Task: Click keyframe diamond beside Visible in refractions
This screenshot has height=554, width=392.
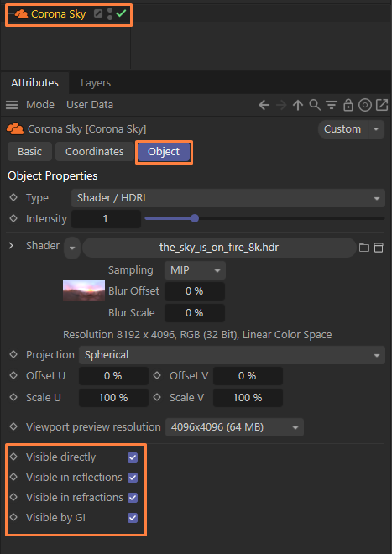Action: [13, 497]
